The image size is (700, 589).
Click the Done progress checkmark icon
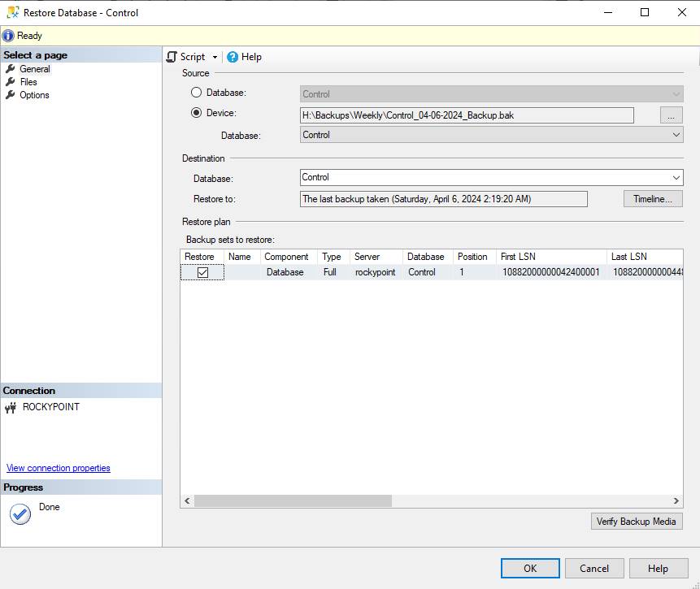(x=20, y=514)
